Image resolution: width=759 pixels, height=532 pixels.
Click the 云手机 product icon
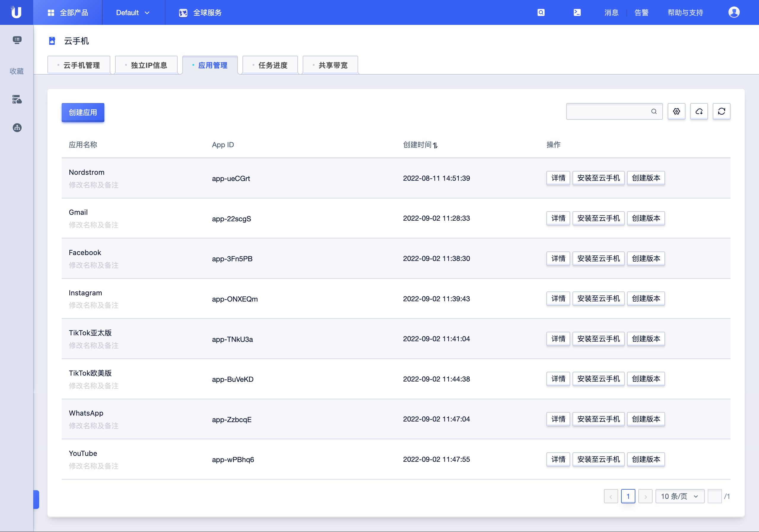(x=52, y=41)
